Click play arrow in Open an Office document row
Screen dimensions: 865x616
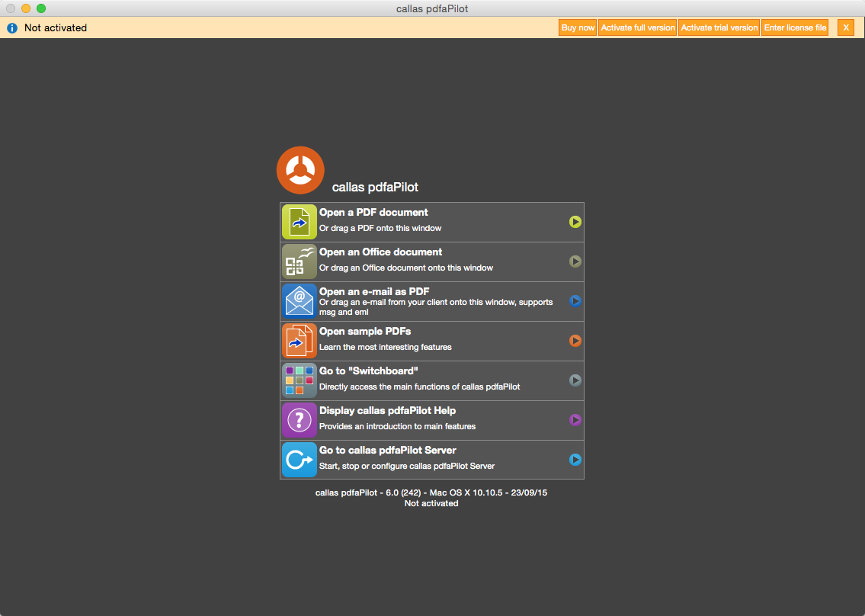coord(575,261)
